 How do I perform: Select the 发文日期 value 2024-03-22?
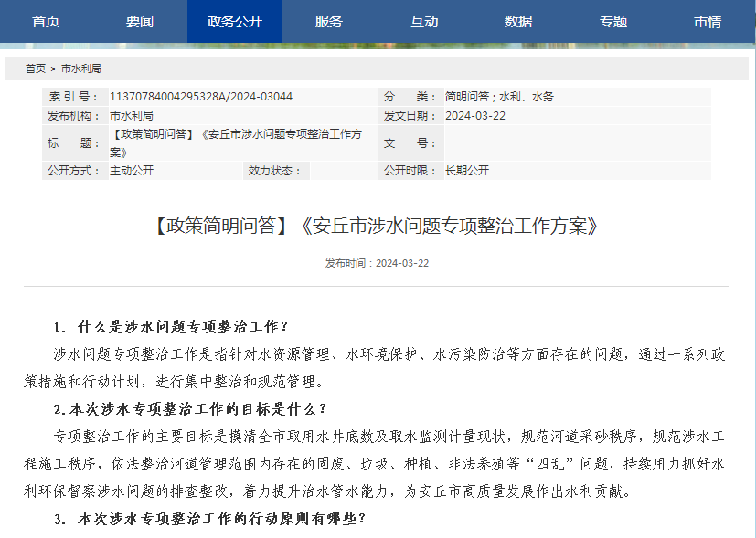(x=475, y=116)
